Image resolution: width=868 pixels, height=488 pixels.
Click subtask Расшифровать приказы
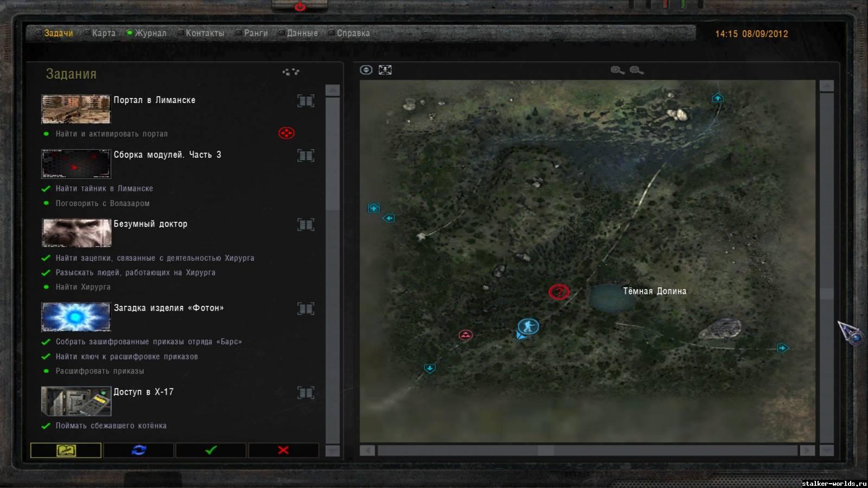100,371
